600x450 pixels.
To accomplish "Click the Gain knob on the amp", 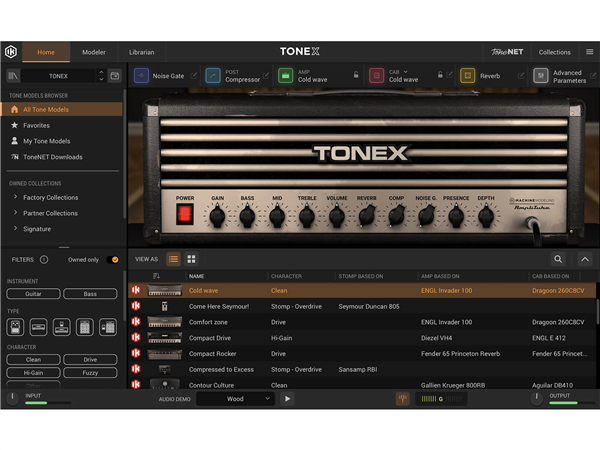I will click(217, 214).
